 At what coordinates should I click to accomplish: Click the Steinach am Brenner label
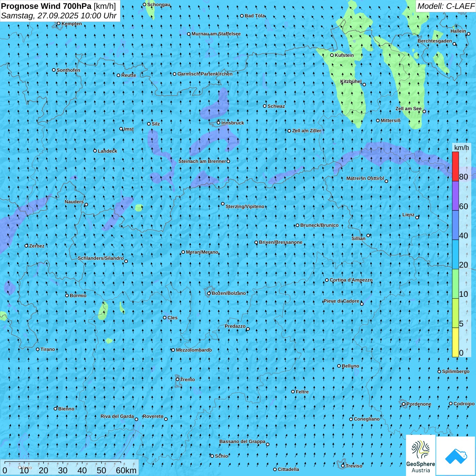tap(202, 161)
